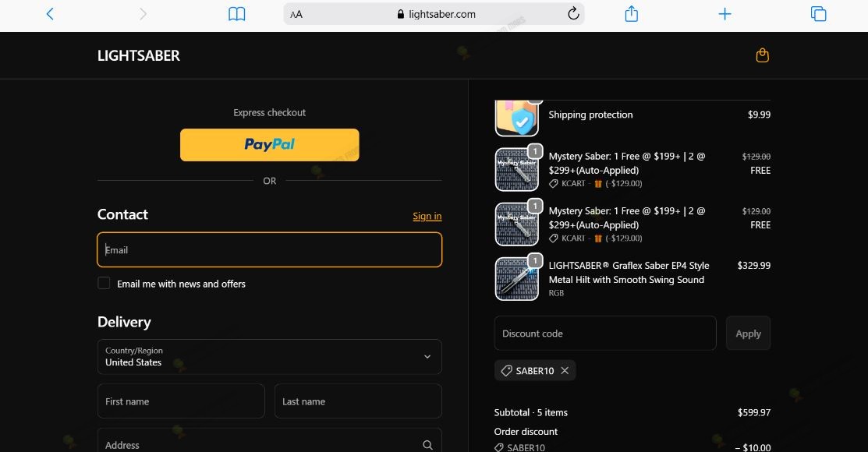Click the Address field
The height and width of the screenshot is (452, 868).
click(x=270, y=440)
